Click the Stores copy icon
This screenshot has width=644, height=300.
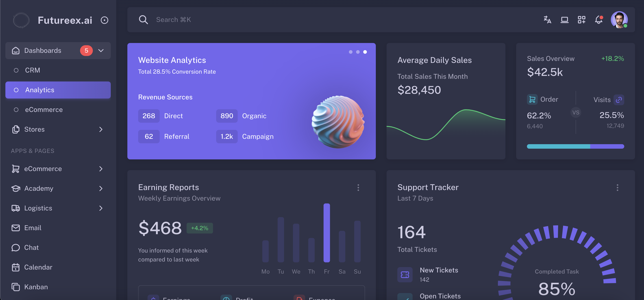click(x=16, y=129)
